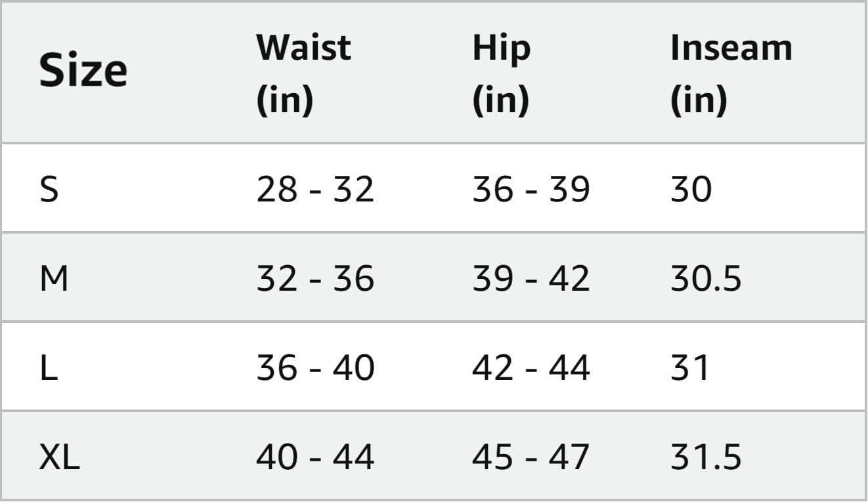Select the XL size row label
868x502 pixels.
click(x=59, y=457)
